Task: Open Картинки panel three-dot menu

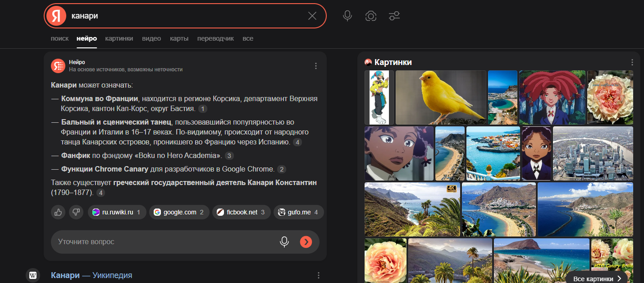Action: [x=633, y=62]
